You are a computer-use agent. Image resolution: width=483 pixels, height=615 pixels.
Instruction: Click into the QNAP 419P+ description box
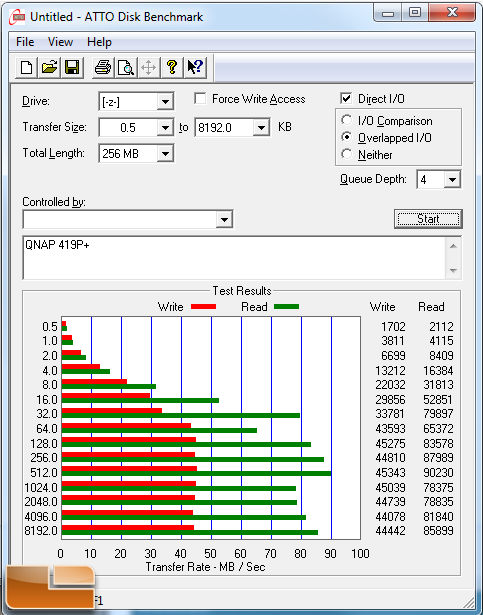pos(234,258)
